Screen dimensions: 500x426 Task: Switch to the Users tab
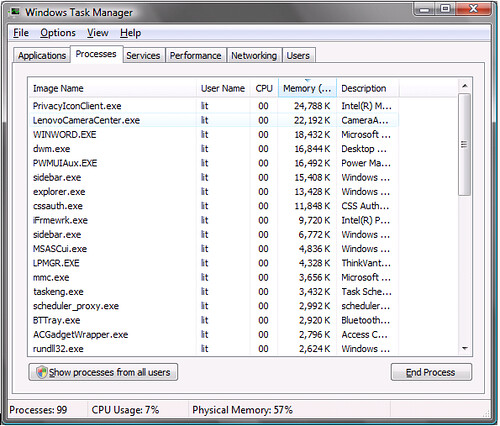pos(298,55)
